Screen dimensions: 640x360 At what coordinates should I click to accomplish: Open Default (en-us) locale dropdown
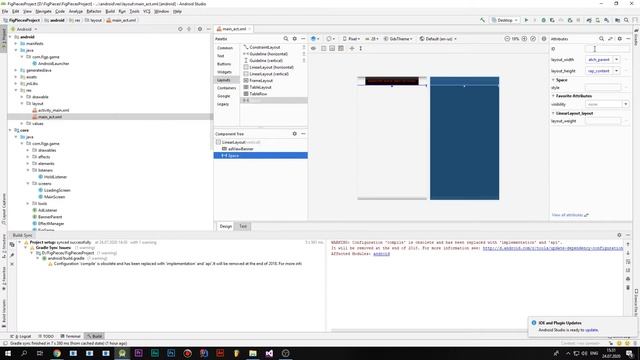pyautogui.click(x=438, y=39)
